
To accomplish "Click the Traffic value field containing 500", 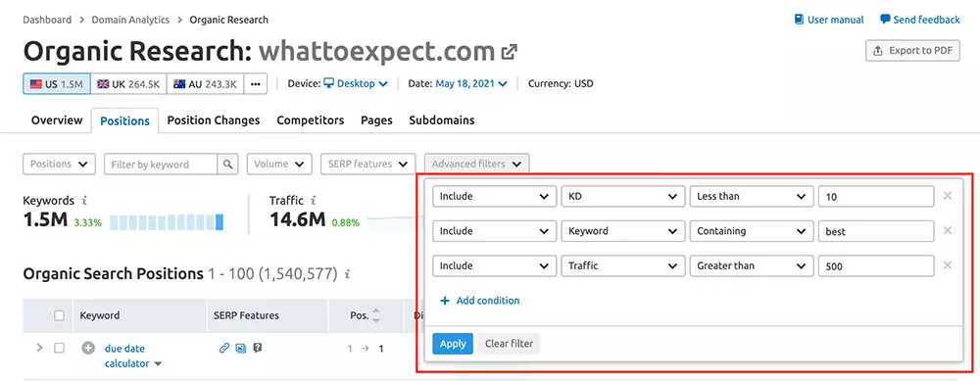I will pos(875,265).
